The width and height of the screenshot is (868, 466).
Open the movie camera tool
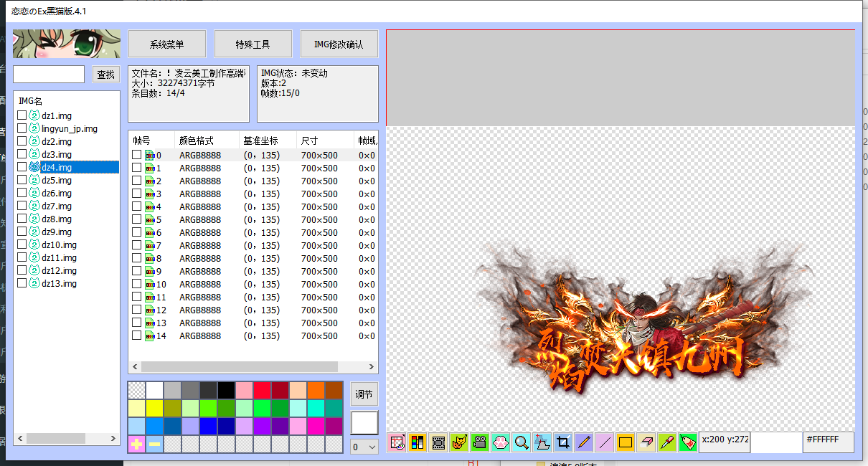[479, 442]
